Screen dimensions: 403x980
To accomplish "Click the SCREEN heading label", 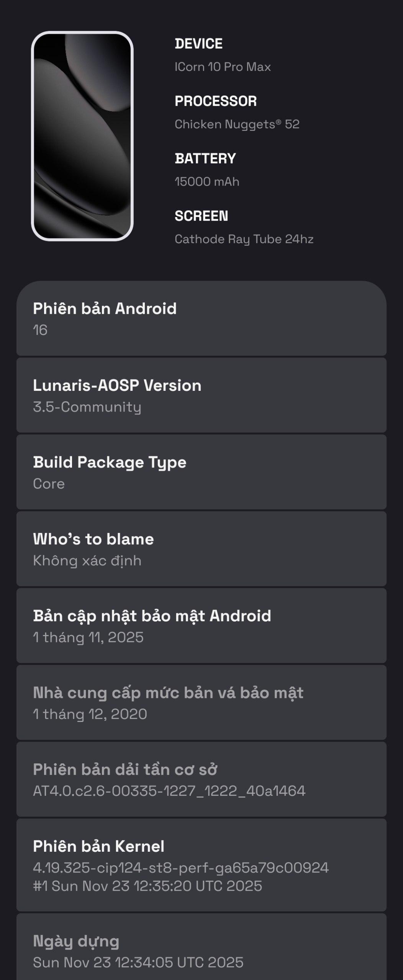I will click(201, 216).
